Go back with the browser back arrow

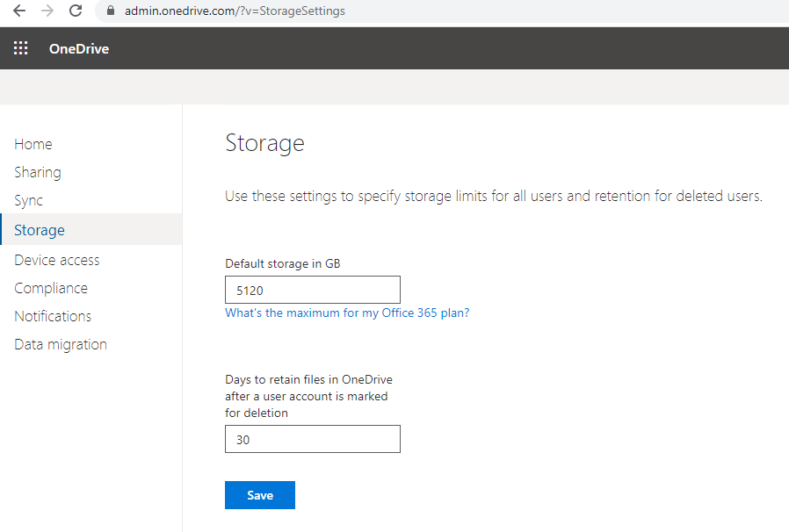[19, 11]
